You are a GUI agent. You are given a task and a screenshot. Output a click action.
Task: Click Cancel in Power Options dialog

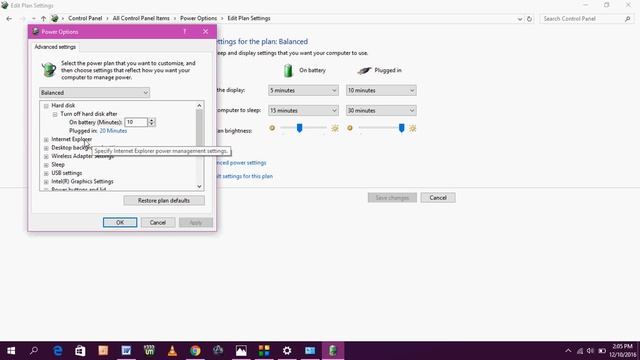[158, 222]
